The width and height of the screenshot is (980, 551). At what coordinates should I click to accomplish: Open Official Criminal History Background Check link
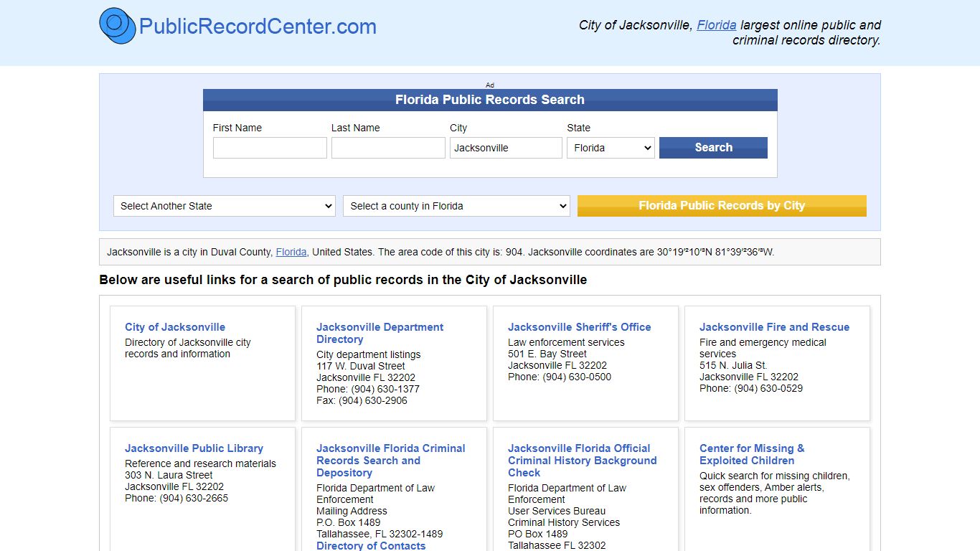(x=582, y=461)
